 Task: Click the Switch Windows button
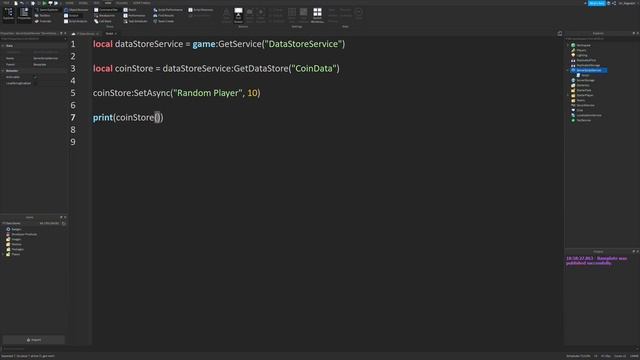(318, 15)
